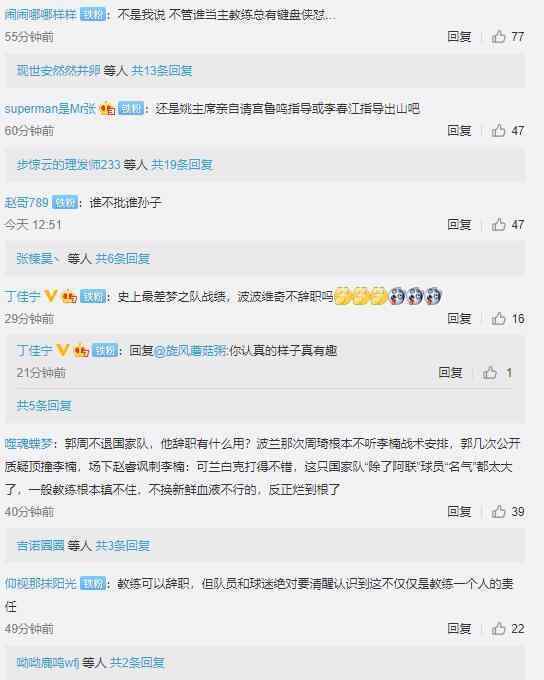Screen dimensions: 544x680
Task: Like 丁佳宁's nested reply with 1 like
Action: pyautogui.click(x=489, y=372)
